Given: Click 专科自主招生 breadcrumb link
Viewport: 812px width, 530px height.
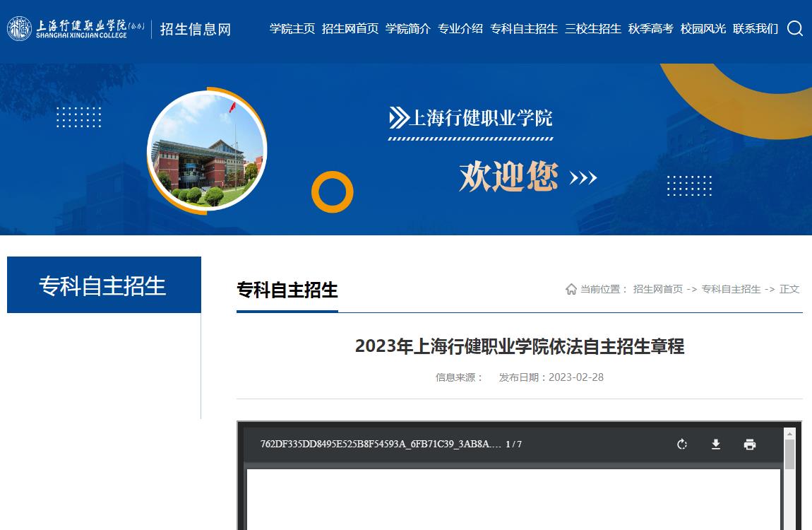Looking at the screenshot, I should pyautogui.click(x=732, y=289).
